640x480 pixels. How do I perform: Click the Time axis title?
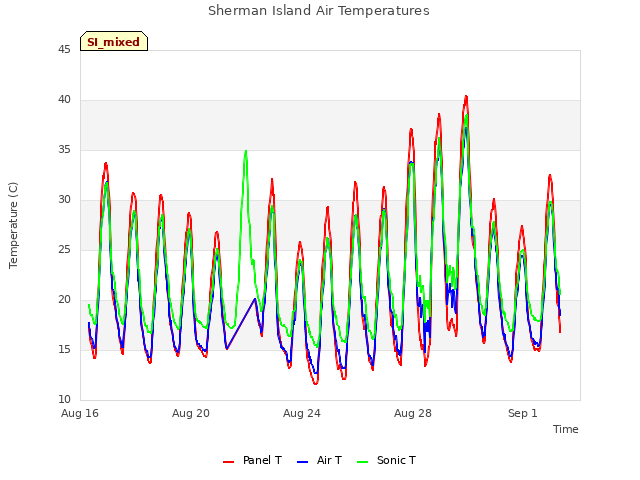[x=566, y=429]
